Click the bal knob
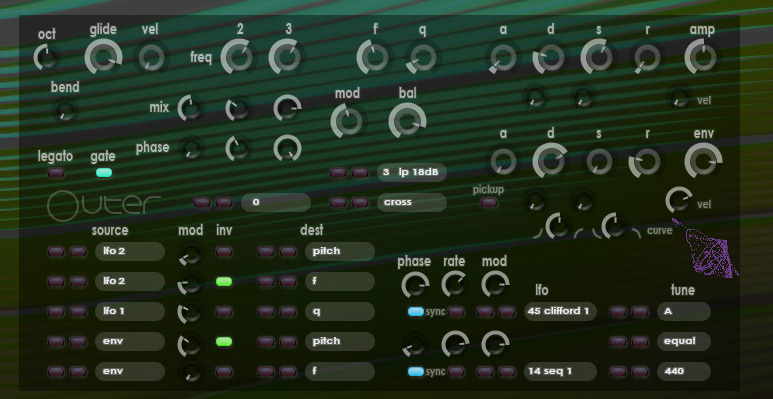The image size is (773, 399). pyautogui.click(x=407, y=121)
